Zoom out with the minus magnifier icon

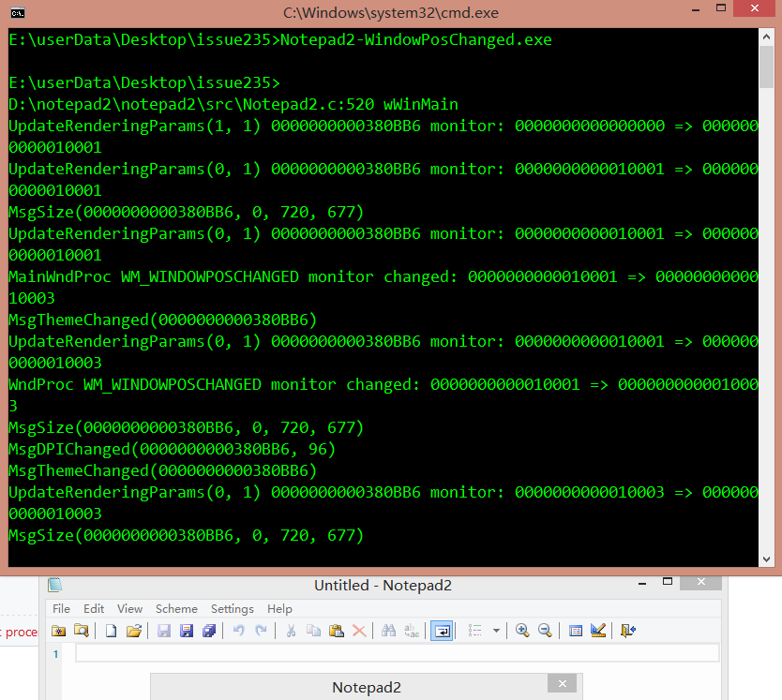click(545, 631)
